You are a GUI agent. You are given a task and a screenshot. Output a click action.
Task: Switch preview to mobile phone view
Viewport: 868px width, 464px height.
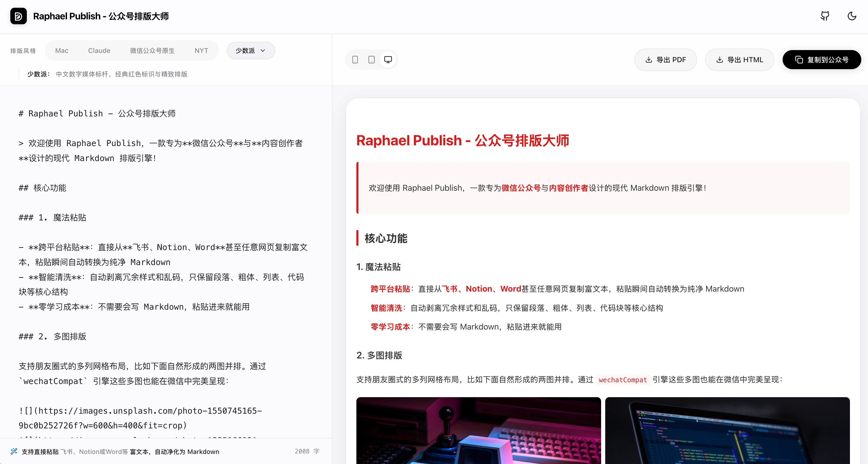pyautogui.click(x=355, y=59)
